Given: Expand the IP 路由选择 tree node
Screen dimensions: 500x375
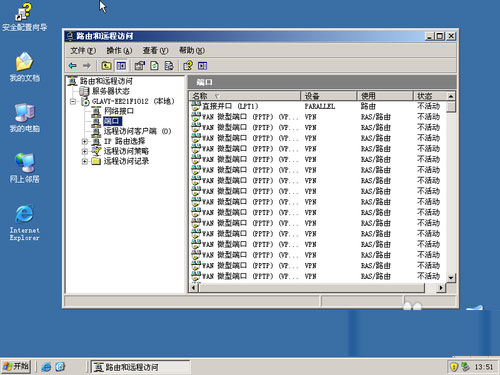Looking at the screenshot, I should pos(85,141).
